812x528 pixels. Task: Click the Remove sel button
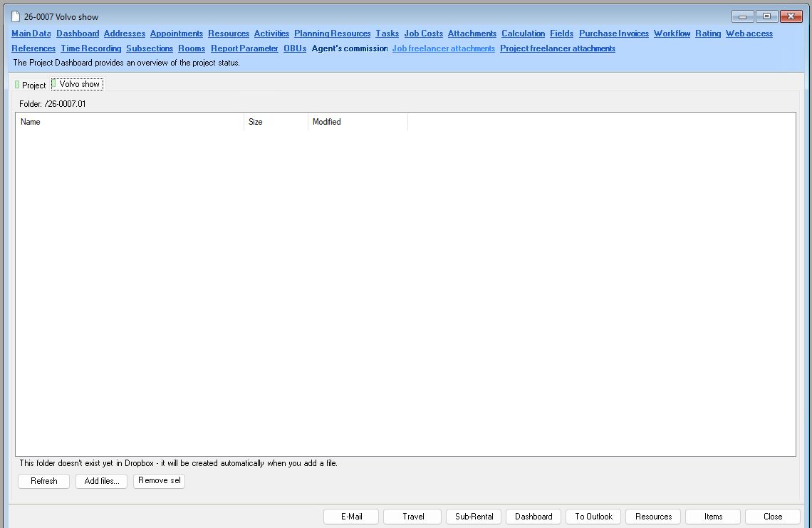coord(159,481)
